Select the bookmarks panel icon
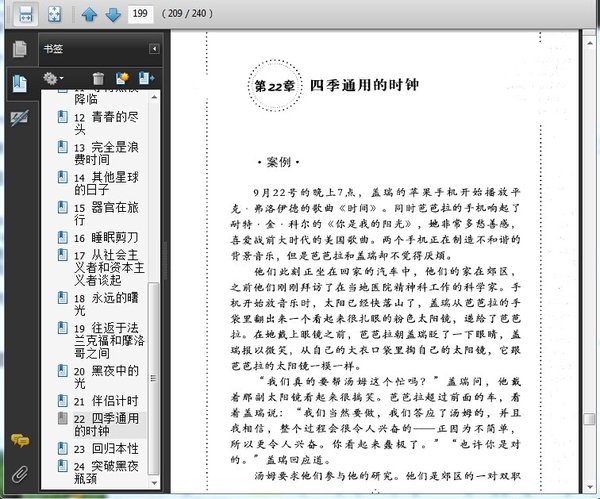Screen dimensions: 600x499 tap(20, 84)
